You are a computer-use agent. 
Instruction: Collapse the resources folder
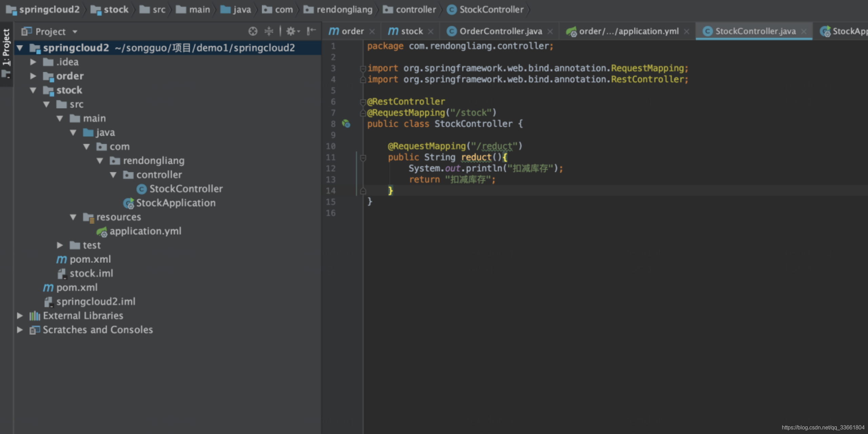73,217
